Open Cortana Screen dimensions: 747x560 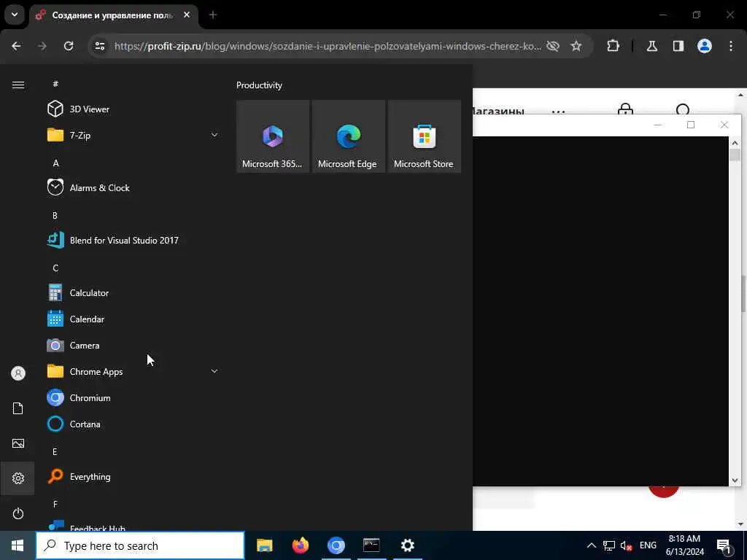click(133, 424)
